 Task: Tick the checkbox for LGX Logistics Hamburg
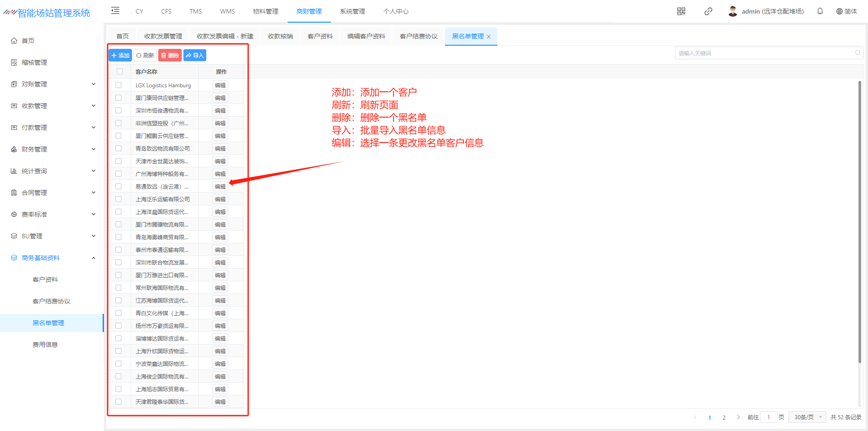point(118,85)
